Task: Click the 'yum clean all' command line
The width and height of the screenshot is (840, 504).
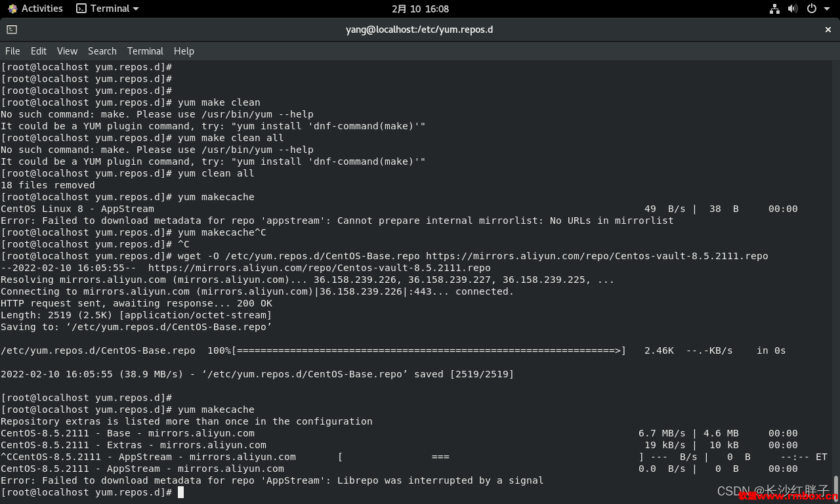Action: [127, 173]
